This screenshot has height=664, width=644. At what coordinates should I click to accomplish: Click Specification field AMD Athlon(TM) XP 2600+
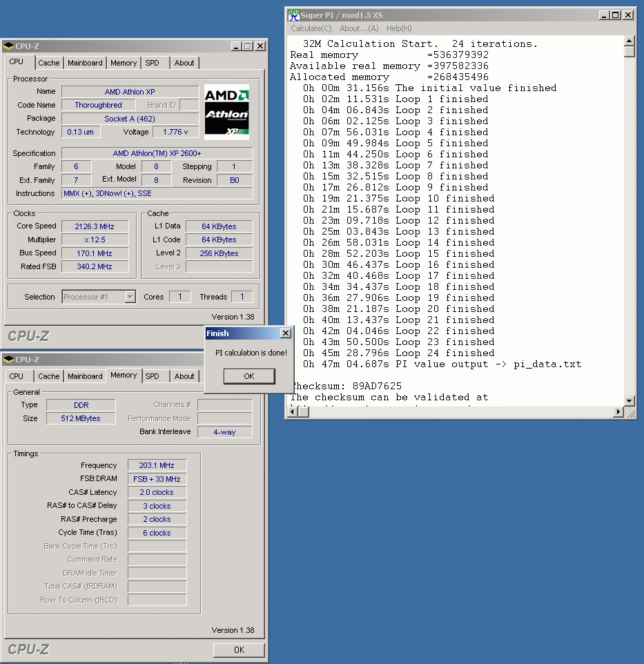pos(157,153)
